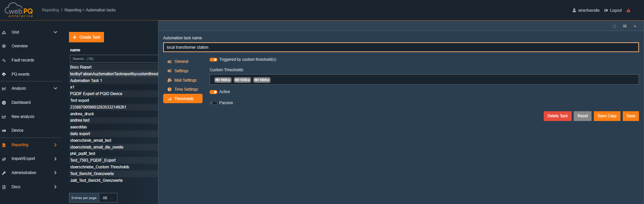
Task: Open the General settings tab
Action: tap(183, 62)
